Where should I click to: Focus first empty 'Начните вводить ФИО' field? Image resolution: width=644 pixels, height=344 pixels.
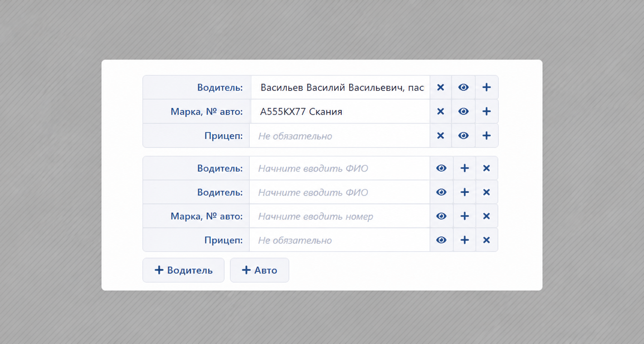[339, 168]
